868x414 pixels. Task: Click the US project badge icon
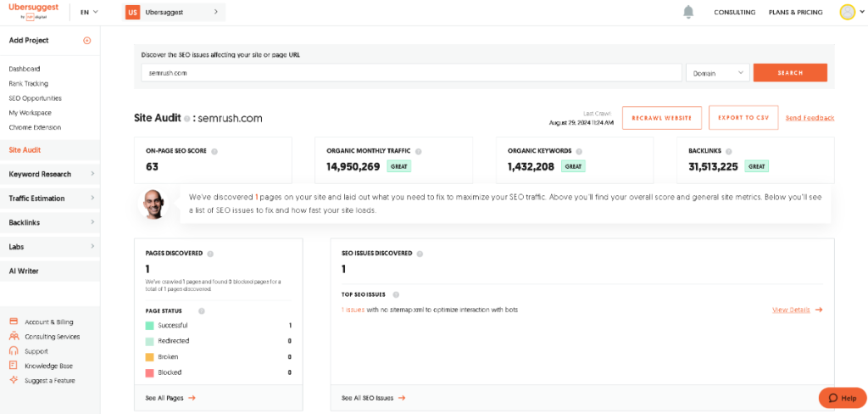[x=132, y=12]
